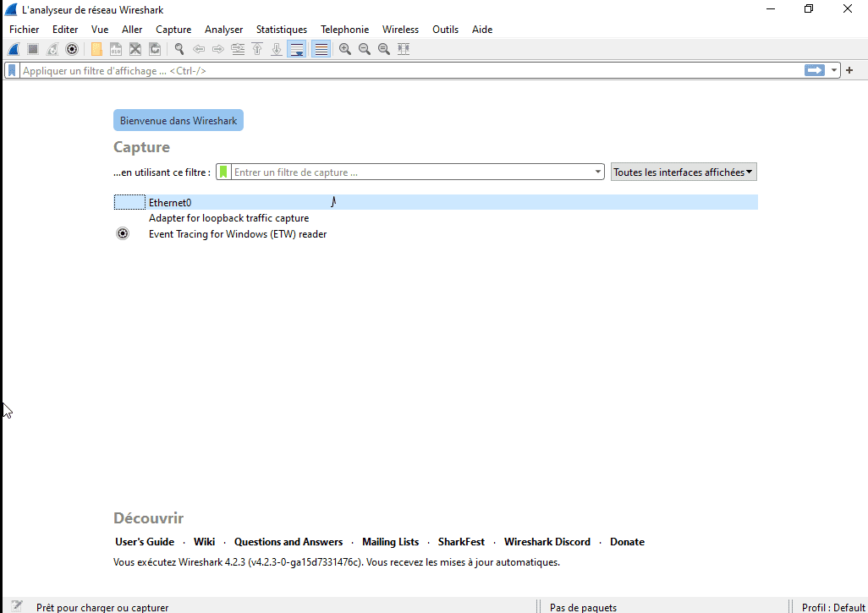Screen dimensions: 868x613
Task: Open the User's Guide link
Action: [145, 542]
